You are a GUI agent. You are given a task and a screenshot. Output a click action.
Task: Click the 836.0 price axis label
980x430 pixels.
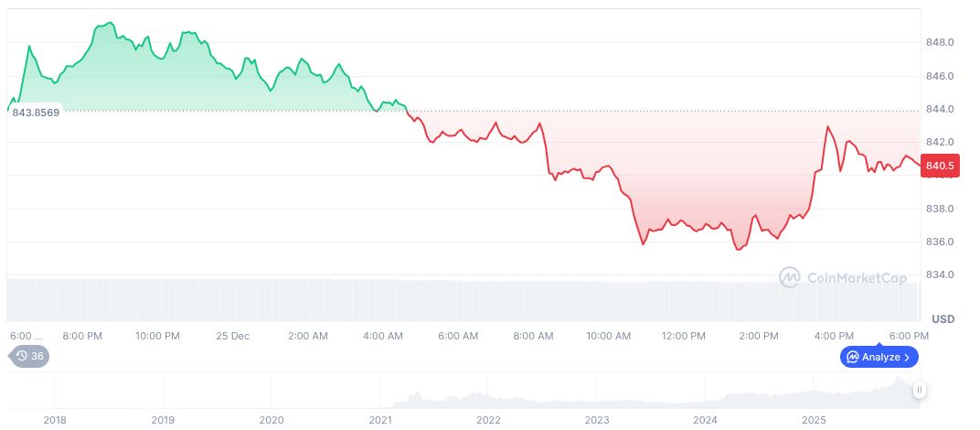tap(940, 242)
